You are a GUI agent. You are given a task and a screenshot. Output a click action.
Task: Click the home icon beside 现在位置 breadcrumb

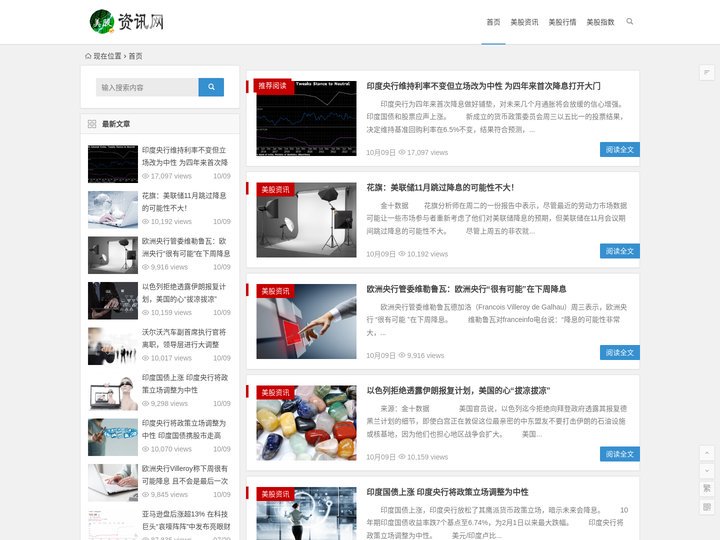88,56
